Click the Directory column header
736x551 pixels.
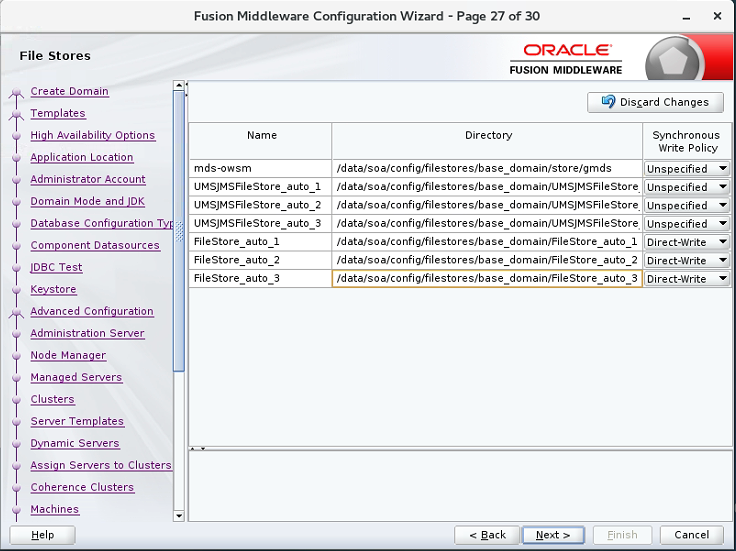tap(487, 141)
